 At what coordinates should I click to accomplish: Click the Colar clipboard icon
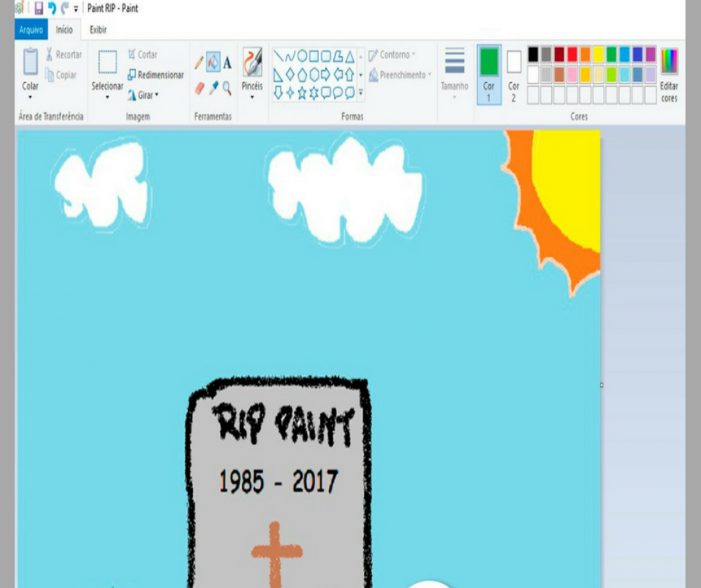click(x=31, y=62)
